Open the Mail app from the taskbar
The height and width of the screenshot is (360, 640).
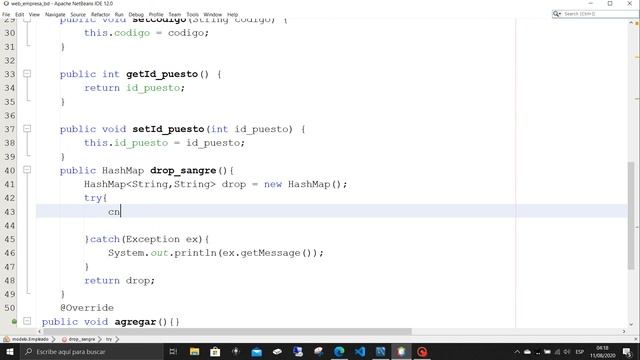pyautogui.click(x=256, y=351)
